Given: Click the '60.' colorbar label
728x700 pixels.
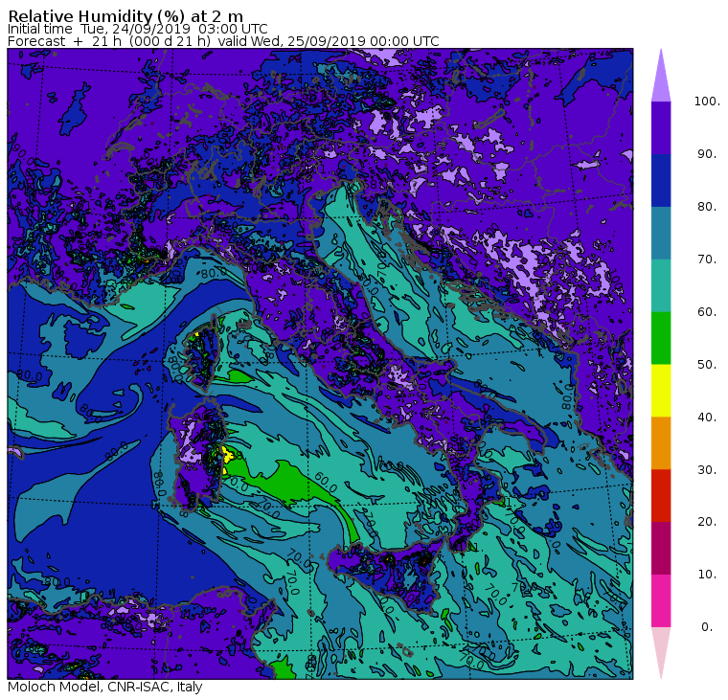Looking at the screenshot, I should pos(707,311).
